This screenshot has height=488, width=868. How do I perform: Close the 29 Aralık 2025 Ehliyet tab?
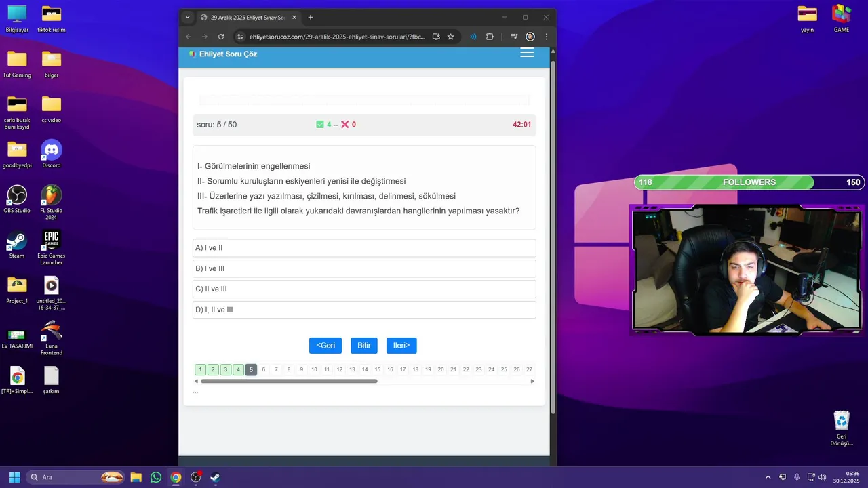[294, 17]
